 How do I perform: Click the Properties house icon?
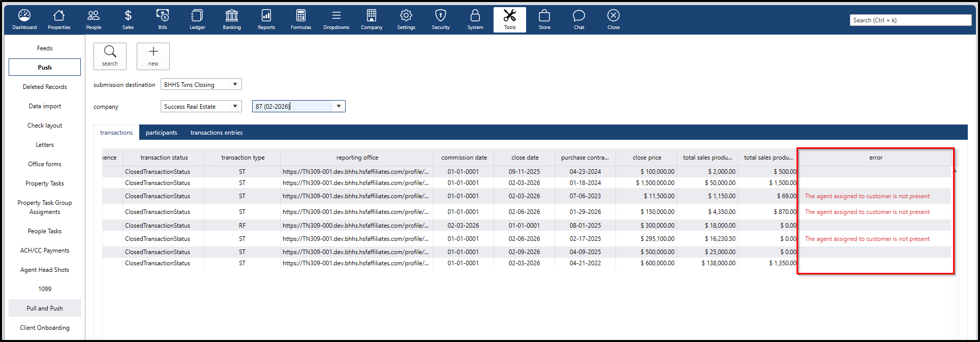pos(59,20)
